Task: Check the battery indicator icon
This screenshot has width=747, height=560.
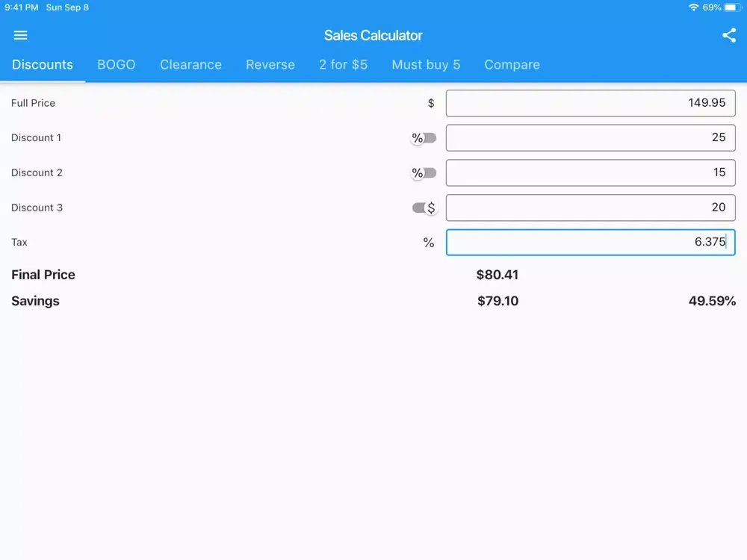Action: pyautogui.click(x=732, y=7)
